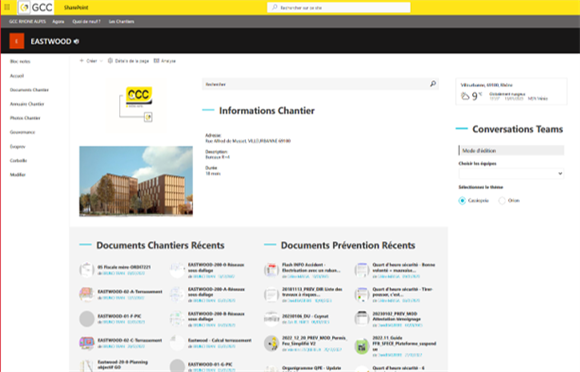Open the Quoi de neuf ? menu
Viewport: 580px width, 372px height.
(x=86, y=21)
